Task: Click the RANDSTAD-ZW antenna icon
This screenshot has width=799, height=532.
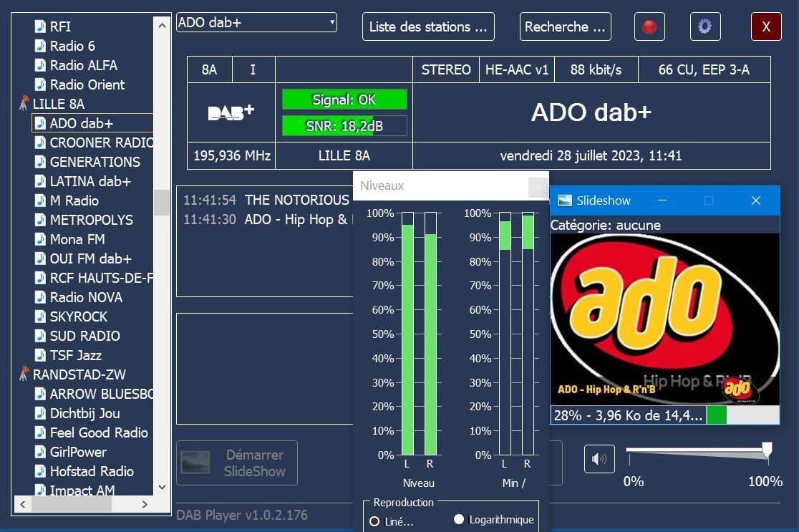Action: (x=24, y=374)
